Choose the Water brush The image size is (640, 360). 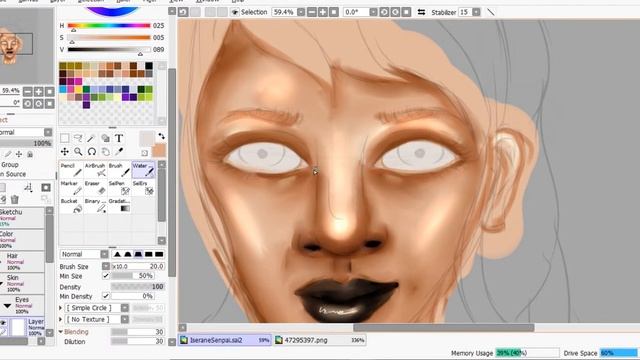click(144, 169)
